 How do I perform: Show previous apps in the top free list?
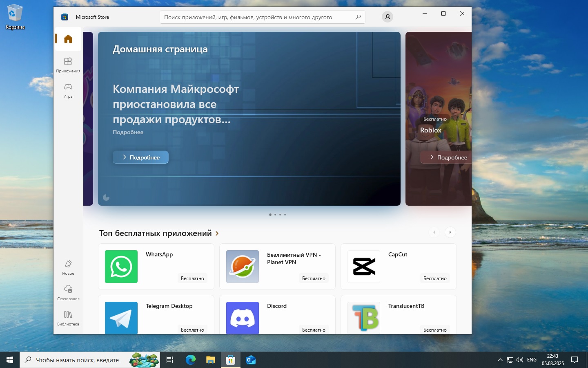coord(434,232)
